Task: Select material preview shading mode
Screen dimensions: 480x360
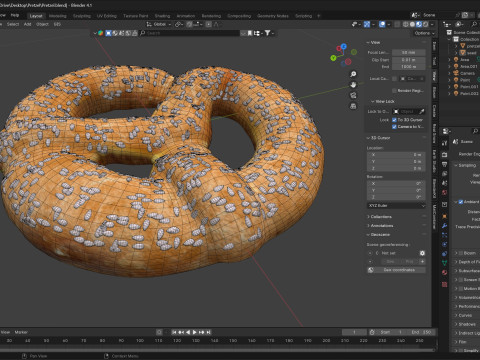Action: point(419,24)
